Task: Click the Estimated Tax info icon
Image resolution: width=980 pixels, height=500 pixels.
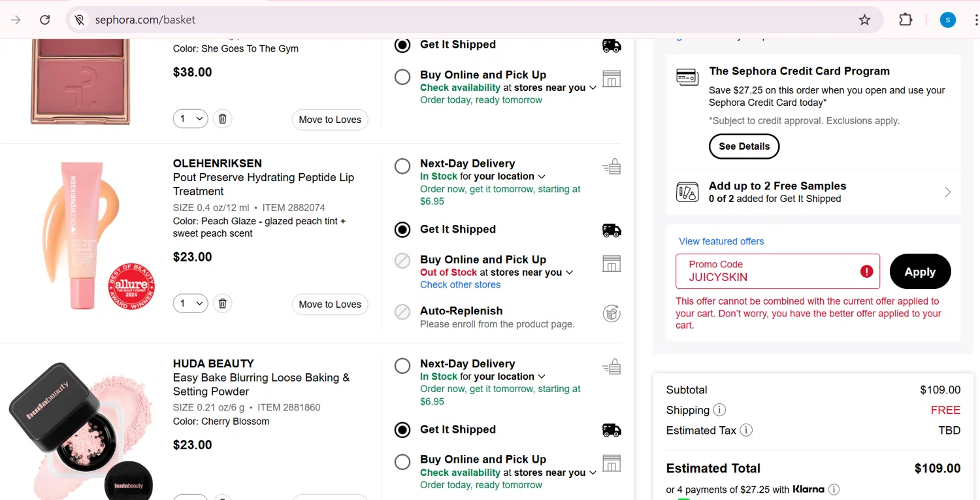Action: point(746,430)
